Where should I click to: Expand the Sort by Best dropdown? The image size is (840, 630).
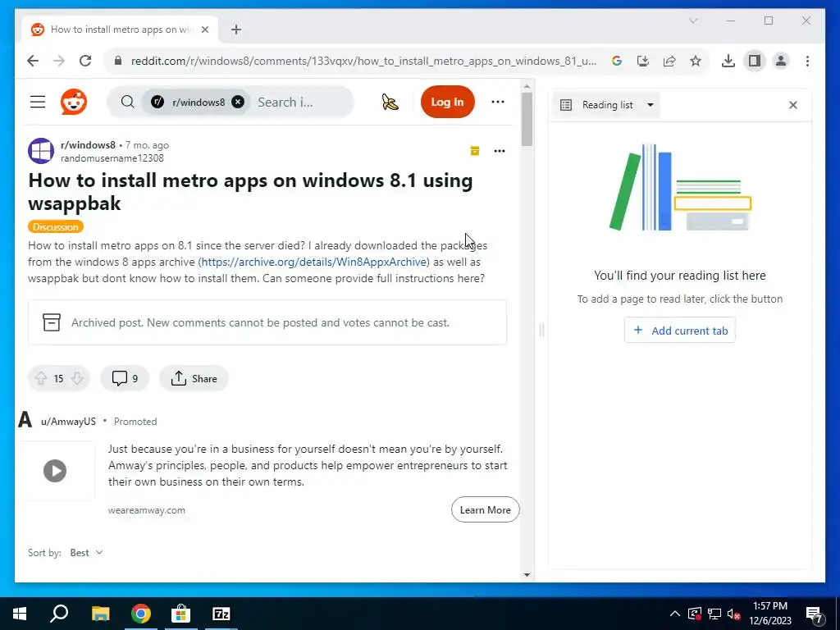[x=86, y=552]
